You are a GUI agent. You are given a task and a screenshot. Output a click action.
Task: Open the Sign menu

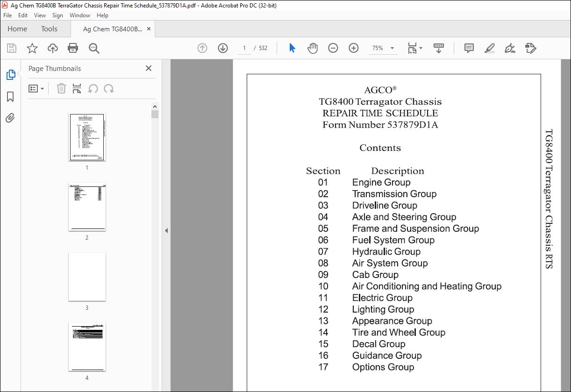[57, 15]
